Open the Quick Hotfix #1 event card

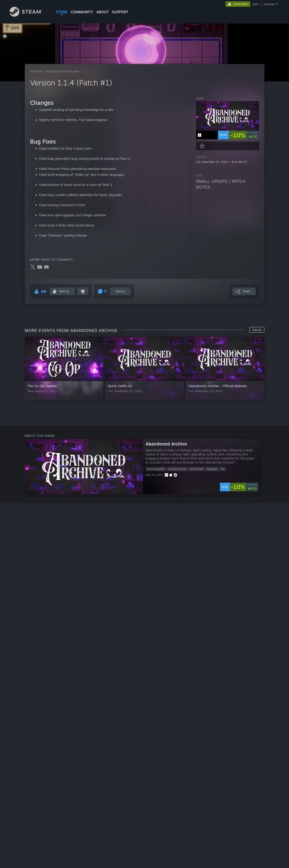point(144,368)
